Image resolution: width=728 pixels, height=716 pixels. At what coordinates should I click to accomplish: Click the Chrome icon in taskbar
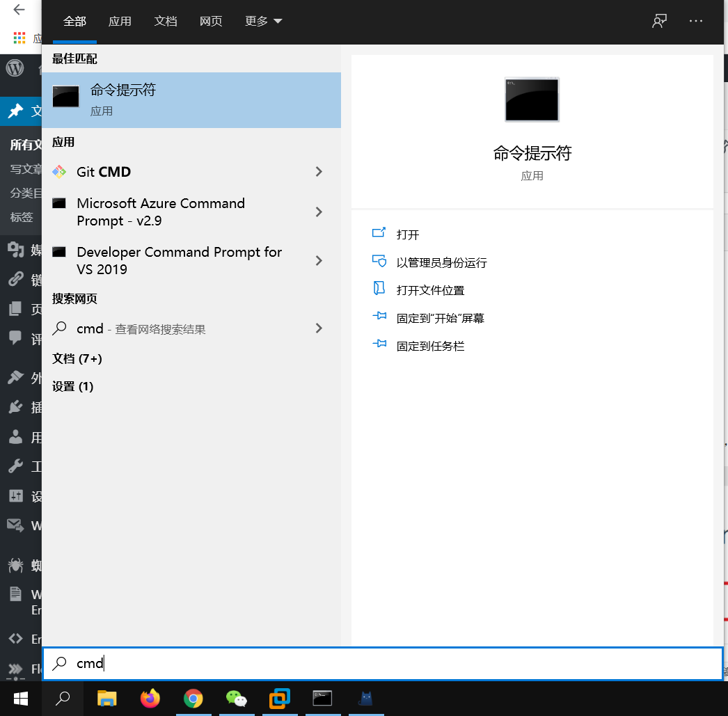[193, 699]
